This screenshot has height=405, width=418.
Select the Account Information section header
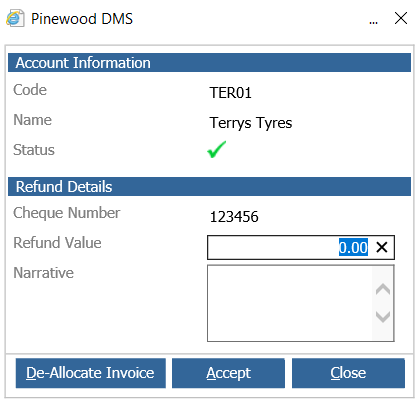[209, 63]
